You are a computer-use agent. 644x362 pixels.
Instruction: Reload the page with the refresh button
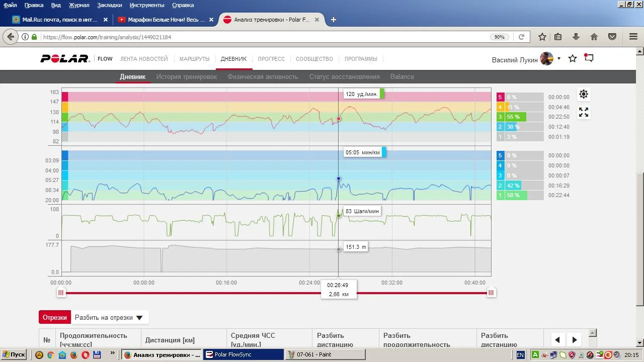[522, 37]
